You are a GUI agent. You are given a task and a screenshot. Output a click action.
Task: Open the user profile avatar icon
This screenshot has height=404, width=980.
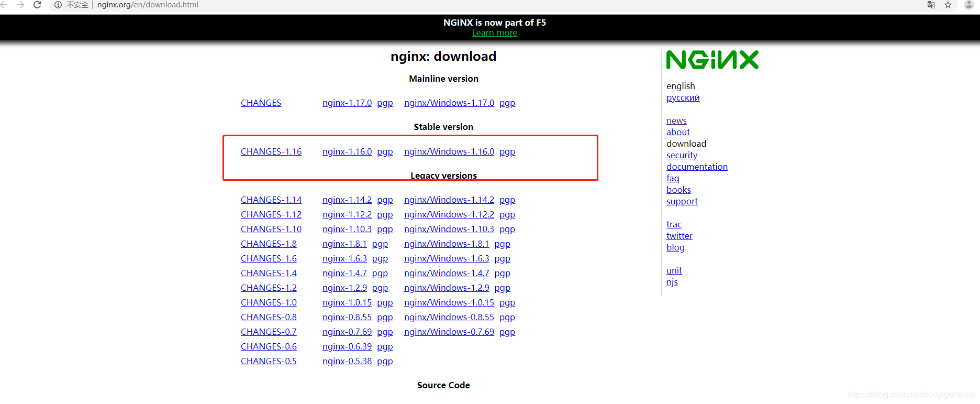tap(968, 5)
